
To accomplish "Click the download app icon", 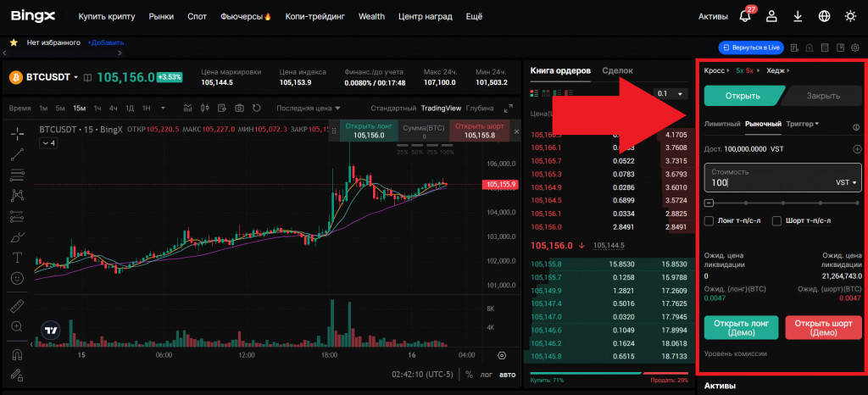I will 798,16.
